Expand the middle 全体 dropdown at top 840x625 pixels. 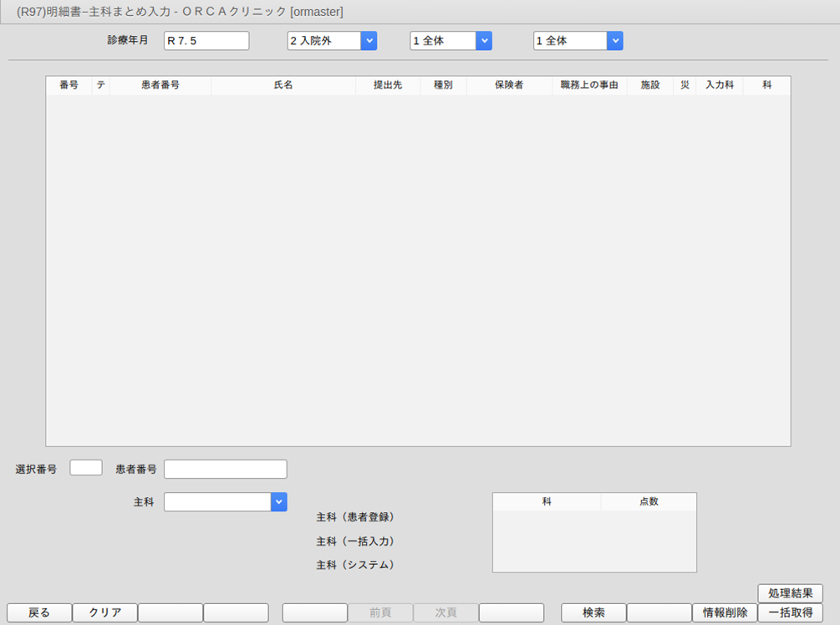click(x=483, y=41)
